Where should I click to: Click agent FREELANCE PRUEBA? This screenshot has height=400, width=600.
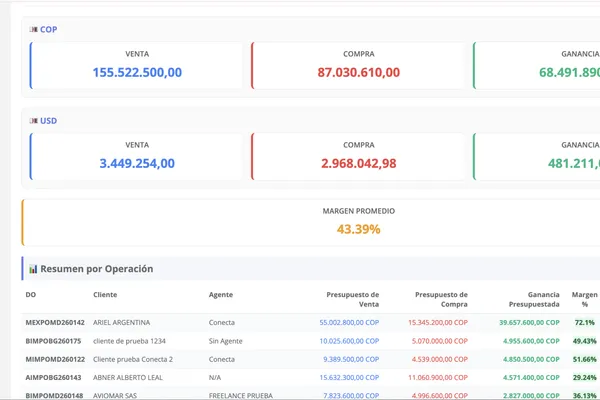241,395
